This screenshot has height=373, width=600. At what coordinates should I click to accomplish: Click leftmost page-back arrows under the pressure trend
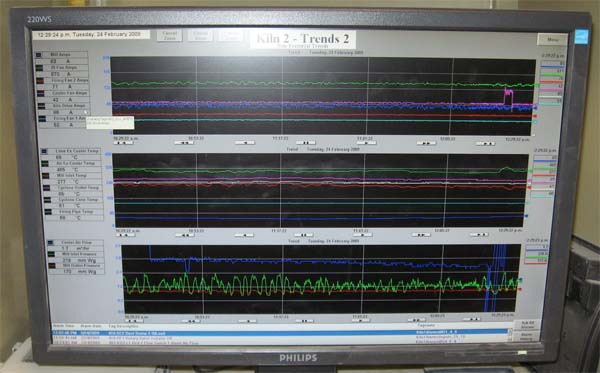134,321
